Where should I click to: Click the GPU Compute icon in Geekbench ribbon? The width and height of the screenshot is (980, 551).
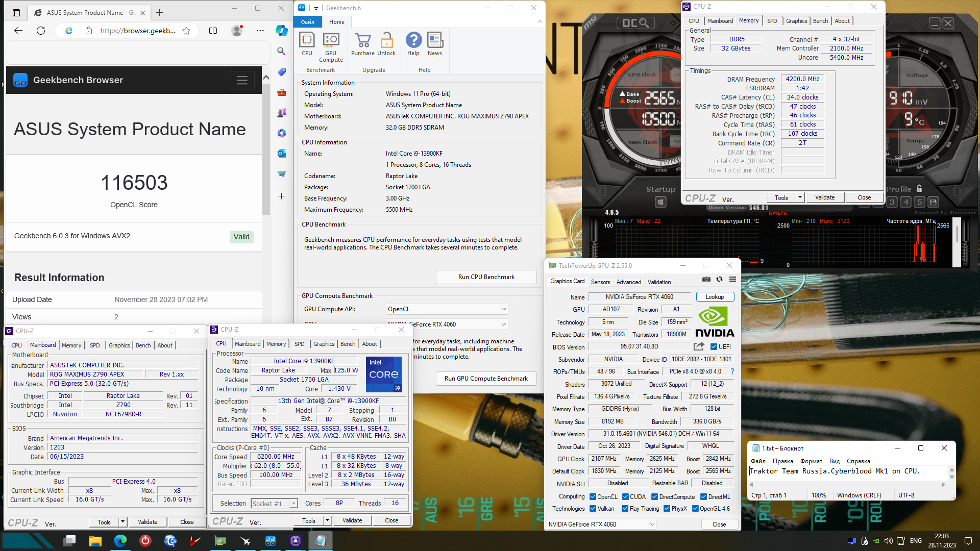point(331,47)
